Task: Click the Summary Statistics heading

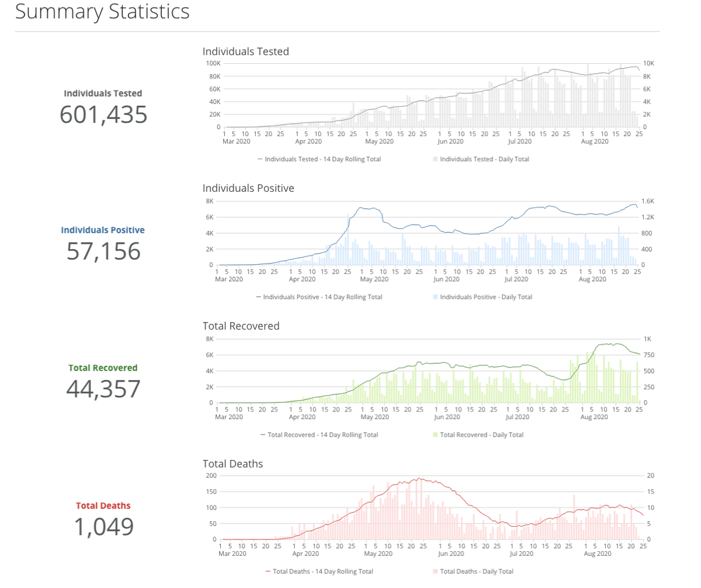Action: click(102, 12)
